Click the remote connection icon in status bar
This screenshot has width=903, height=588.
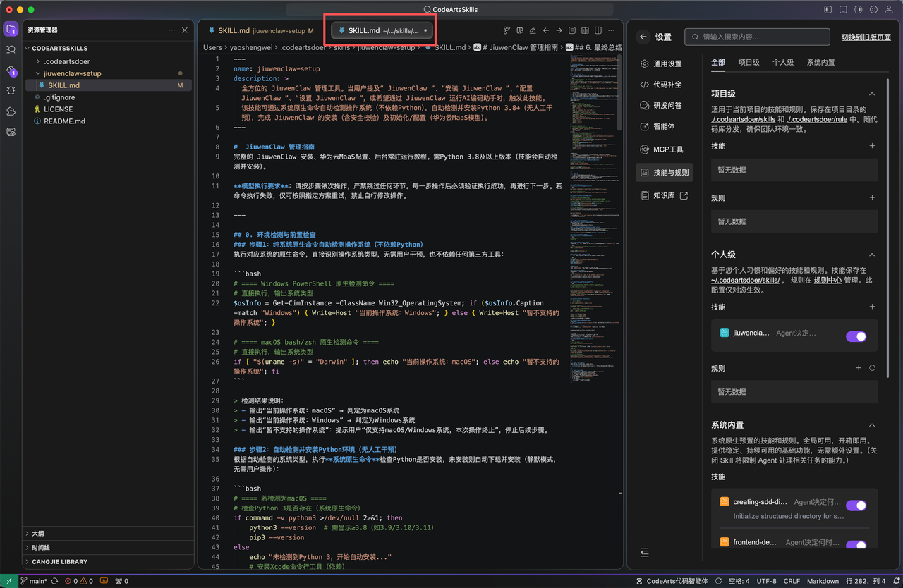point(9,581)
